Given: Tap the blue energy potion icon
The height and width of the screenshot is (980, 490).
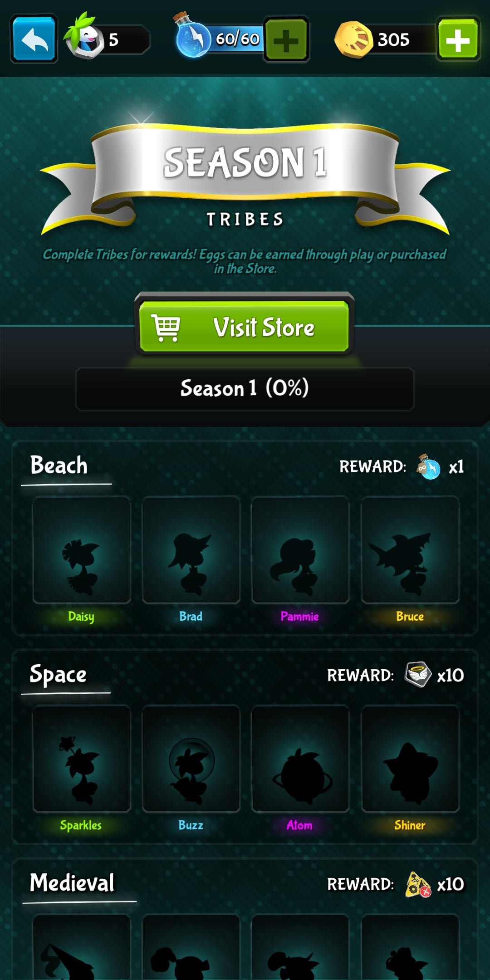Looking at the screenshot, I should click(192, 36).
